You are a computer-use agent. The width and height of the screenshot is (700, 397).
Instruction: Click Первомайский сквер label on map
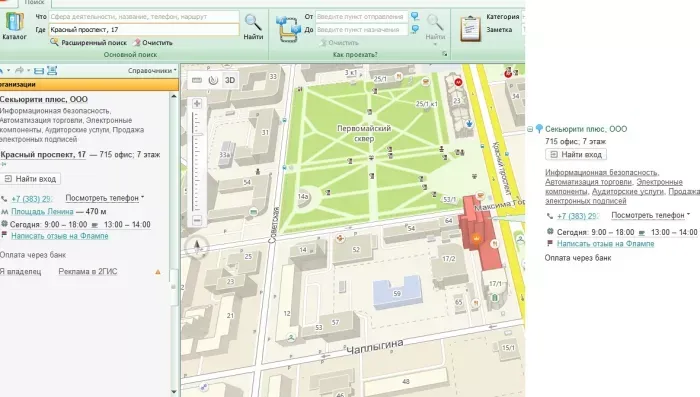(364, 134)
